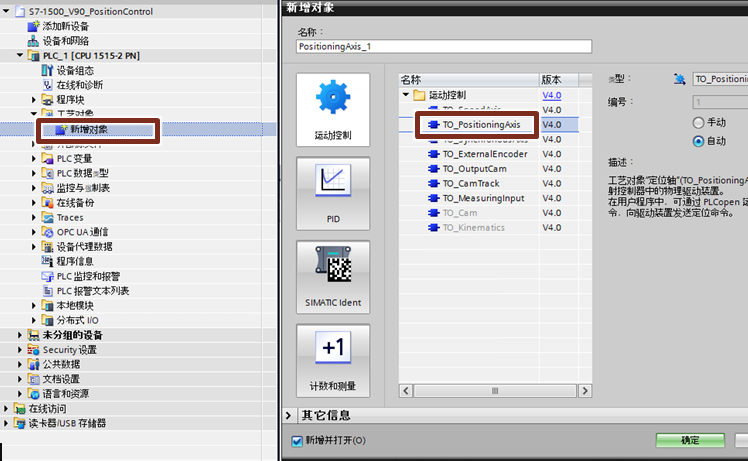The height and width of the screenshot is (461, 748).
Task: Select the 手动 radio button
Action: (x=698, y=123)
